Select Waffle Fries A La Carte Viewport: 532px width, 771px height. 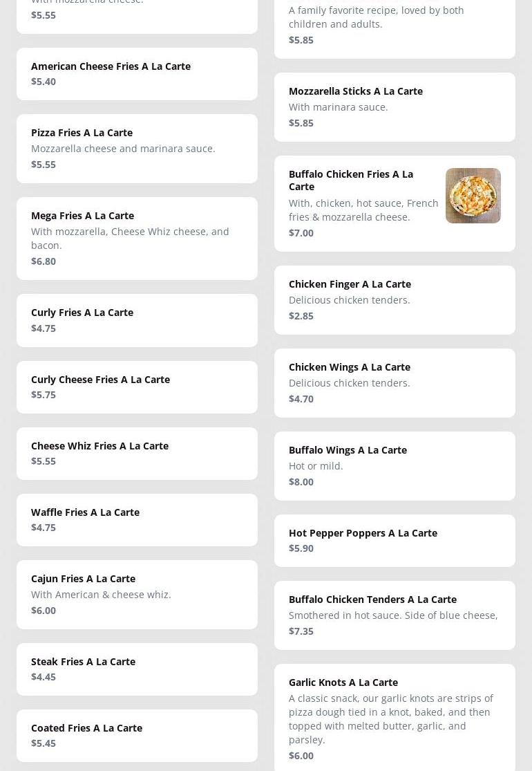pyautogui.click(x=85, y=512)
